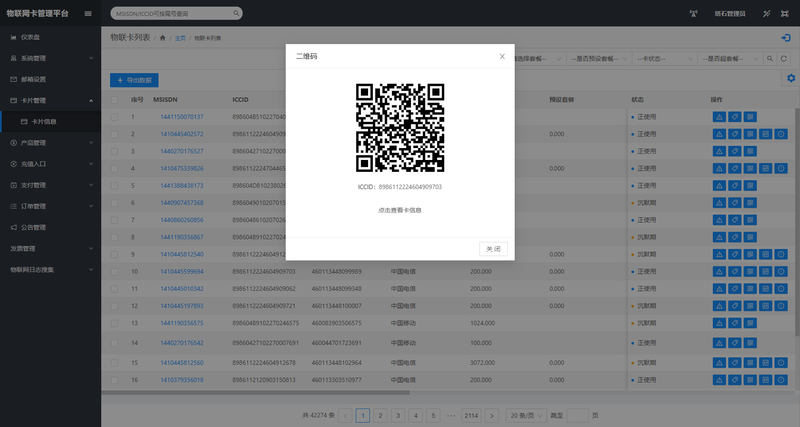This screenshot has width=800, height=427.
Task: Go to page 2 in pagination
Action: [380, 415]
